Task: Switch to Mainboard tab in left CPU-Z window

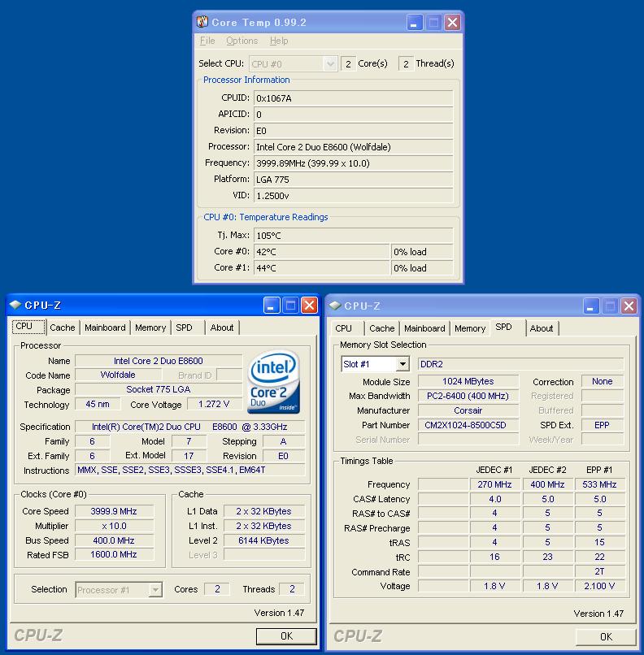Action: (x=105, y=327)
